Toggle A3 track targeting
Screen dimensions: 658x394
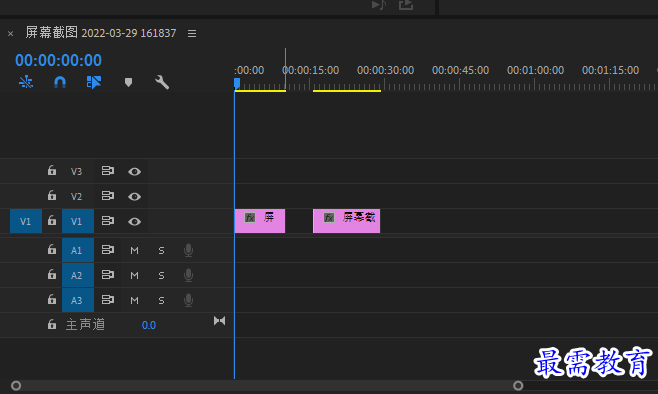78,300
